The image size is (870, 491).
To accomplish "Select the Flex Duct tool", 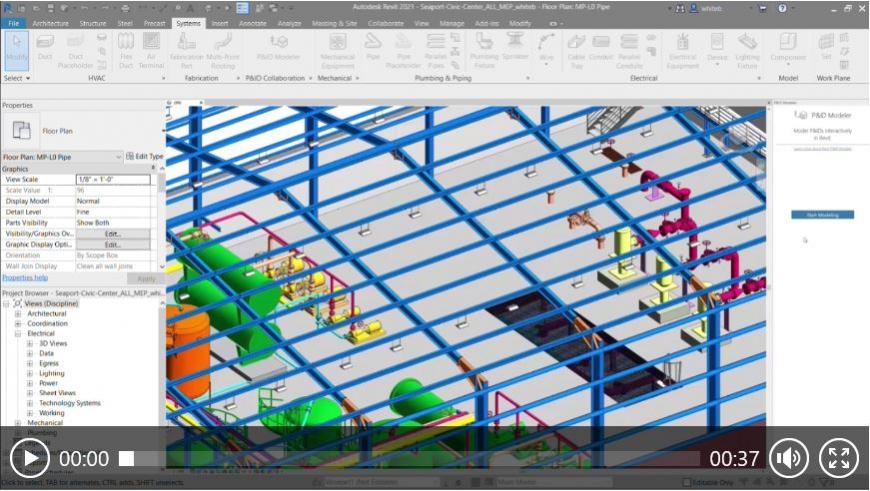I will pyautogui.click(x=126, y=51).
